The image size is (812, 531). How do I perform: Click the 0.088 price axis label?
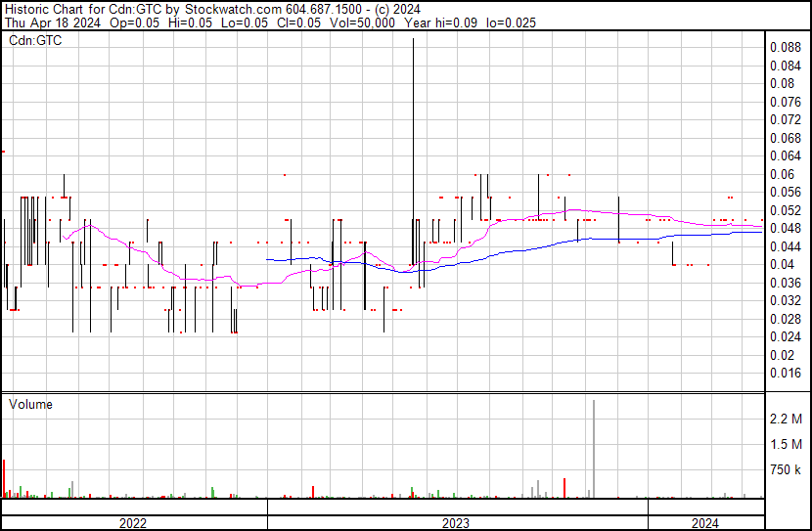pyautogui.click(x=786, y=47)
